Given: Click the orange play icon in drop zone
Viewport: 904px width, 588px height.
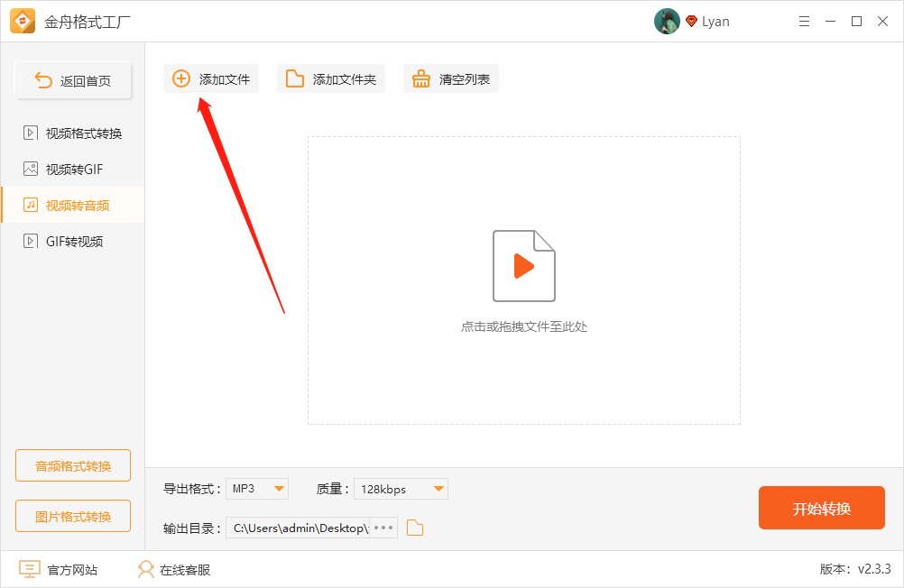Looking at the screenshot, I should (523, 264).
